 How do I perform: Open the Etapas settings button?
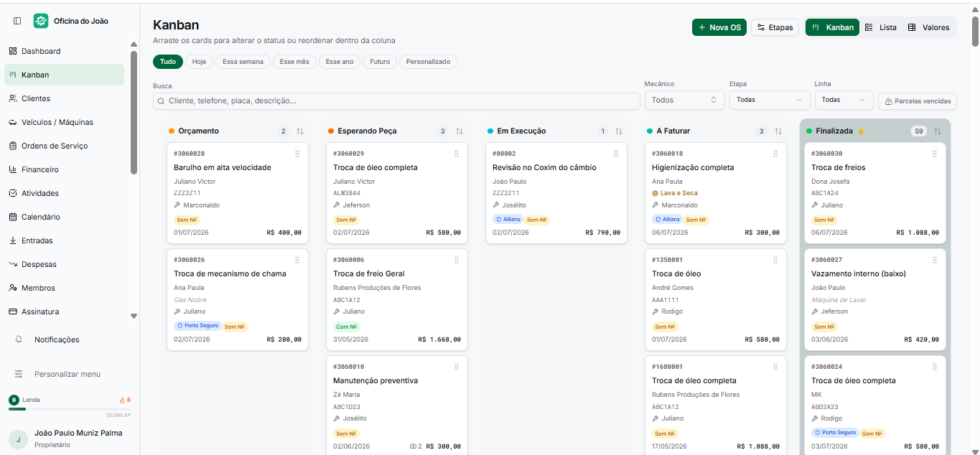(775, 27)
